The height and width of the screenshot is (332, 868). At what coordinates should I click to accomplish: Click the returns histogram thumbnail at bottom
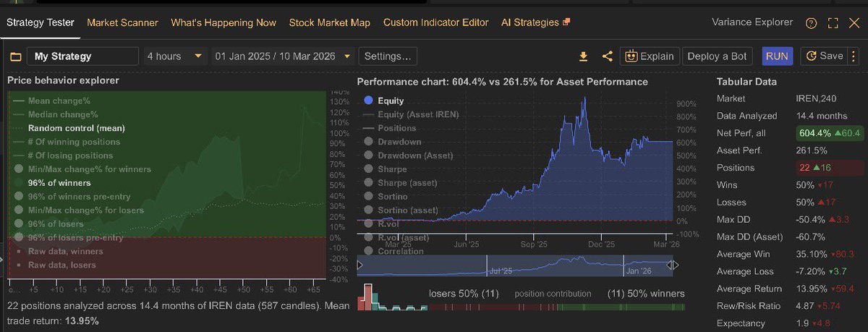point(391,298)
